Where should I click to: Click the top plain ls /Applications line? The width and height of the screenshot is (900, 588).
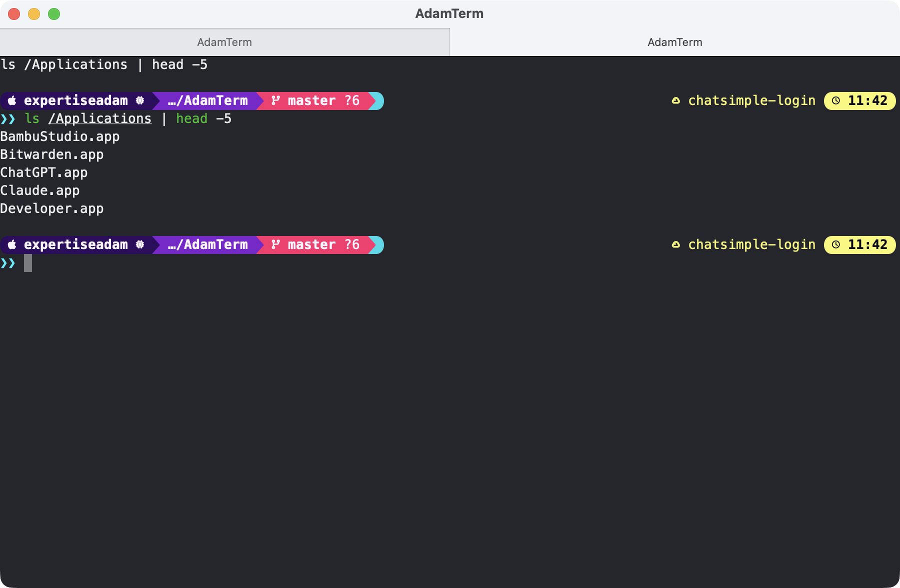(x=104, y=64)
